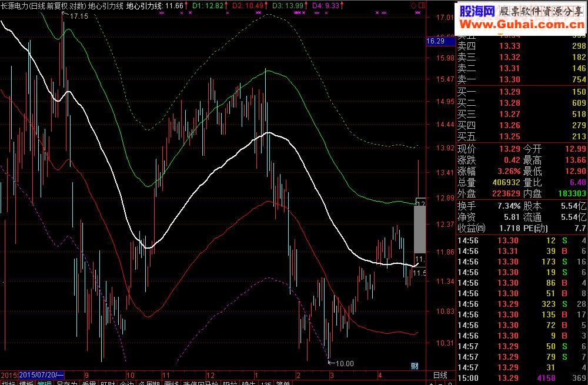This screenshot has height=385, width=588.
Task: Click the D3: 13.99 value
Action: [x=288, y=6]
